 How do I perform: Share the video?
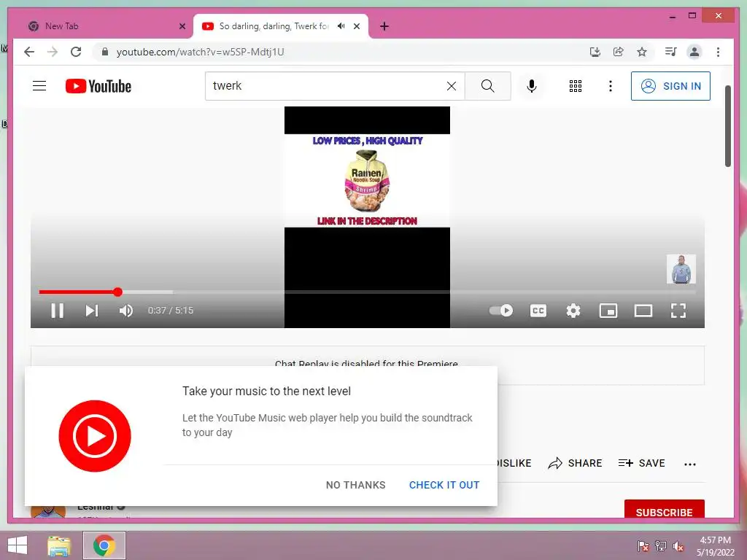tap(575, 463)
